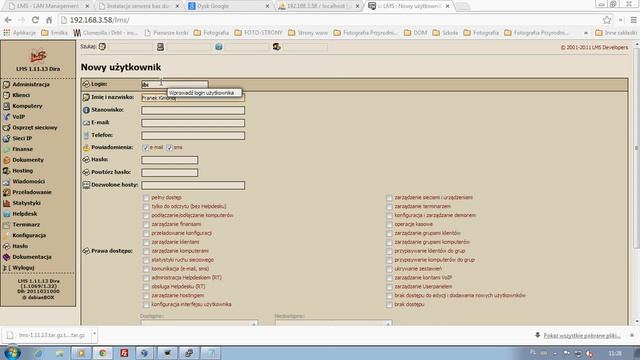Click the Stanowisko input field
This screenshot has width=640, height=360.
[193, 110]
